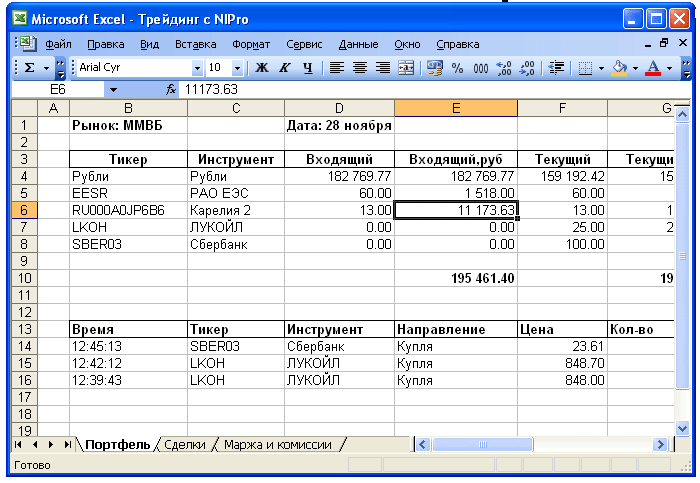This screenshot has width=700, height=483.
Task: Select the total cell 195 461.40
Action: [456, 278]
